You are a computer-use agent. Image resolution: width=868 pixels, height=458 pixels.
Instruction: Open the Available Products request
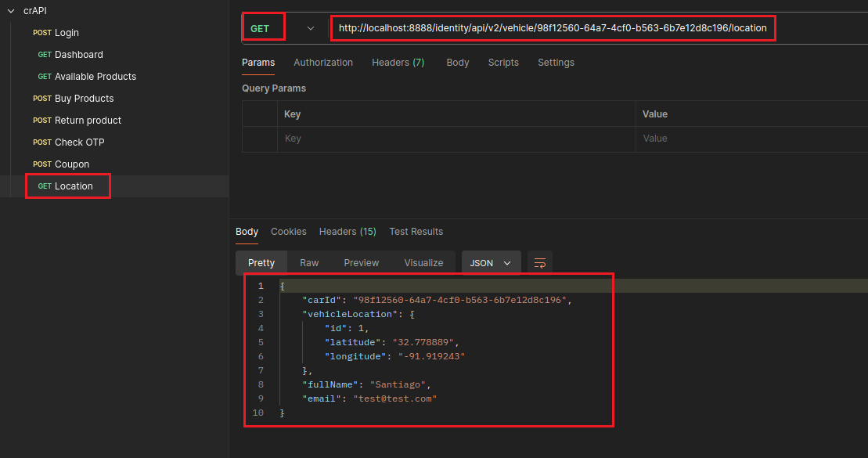pos(95,77)
